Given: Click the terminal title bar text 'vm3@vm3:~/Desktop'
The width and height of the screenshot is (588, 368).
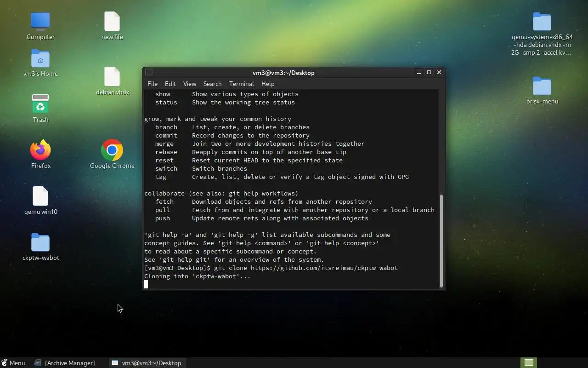Looking at the screenshot, I should [x=283, y=73].
